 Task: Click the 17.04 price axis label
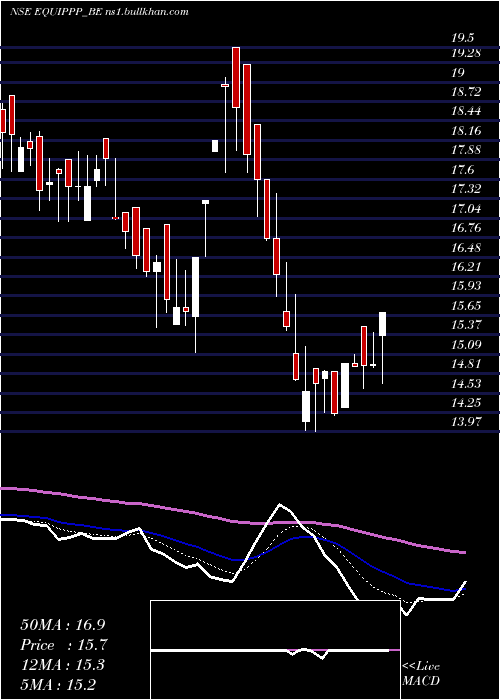coord(466,208)
